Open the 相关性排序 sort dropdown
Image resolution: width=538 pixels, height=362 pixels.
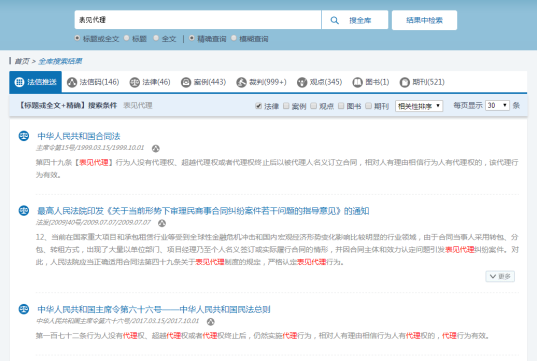[419, 106]
